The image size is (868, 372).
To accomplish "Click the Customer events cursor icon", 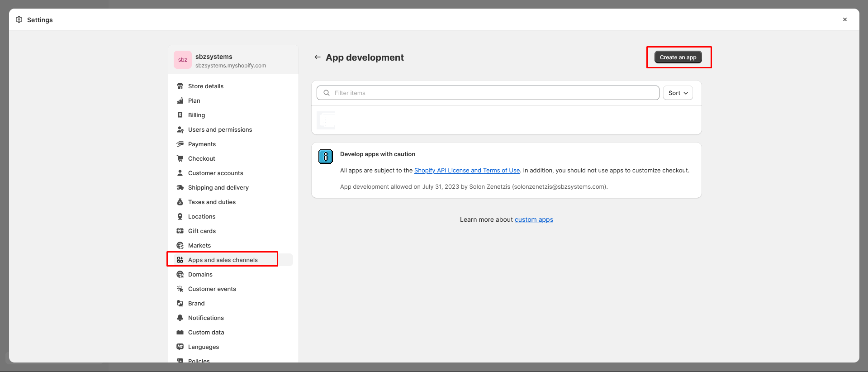I will pos(180,289).
